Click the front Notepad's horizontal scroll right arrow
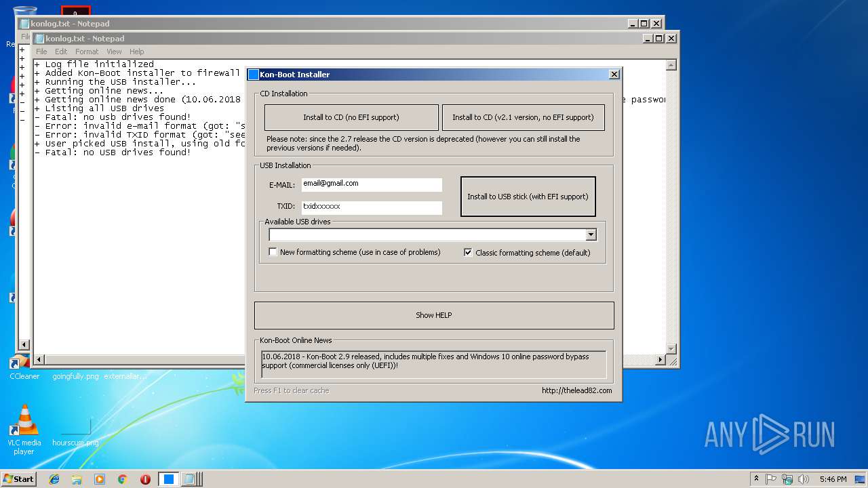The width and height of the screenshot is (868, 488). (x=660, y=360)
